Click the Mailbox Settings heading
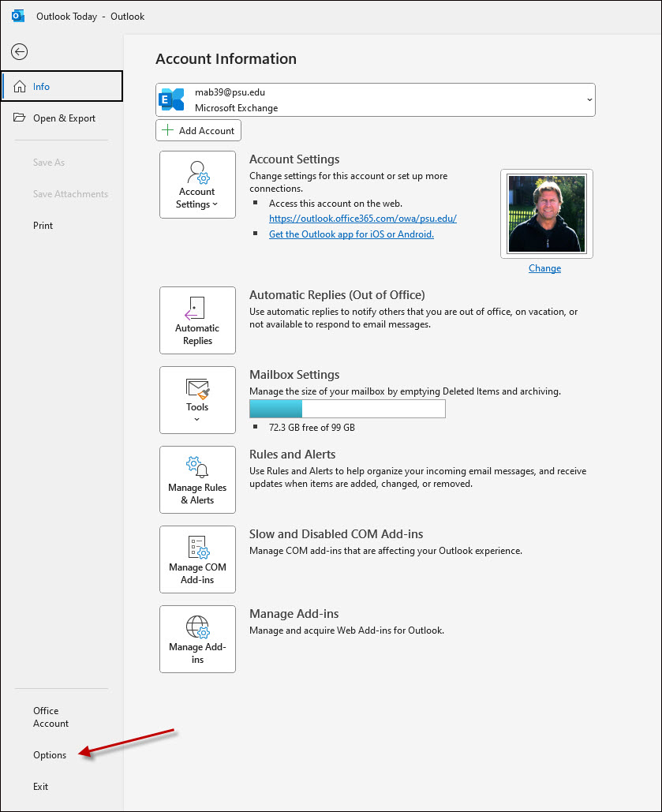The width and height of the screenshot is (662, 812). 294,374
